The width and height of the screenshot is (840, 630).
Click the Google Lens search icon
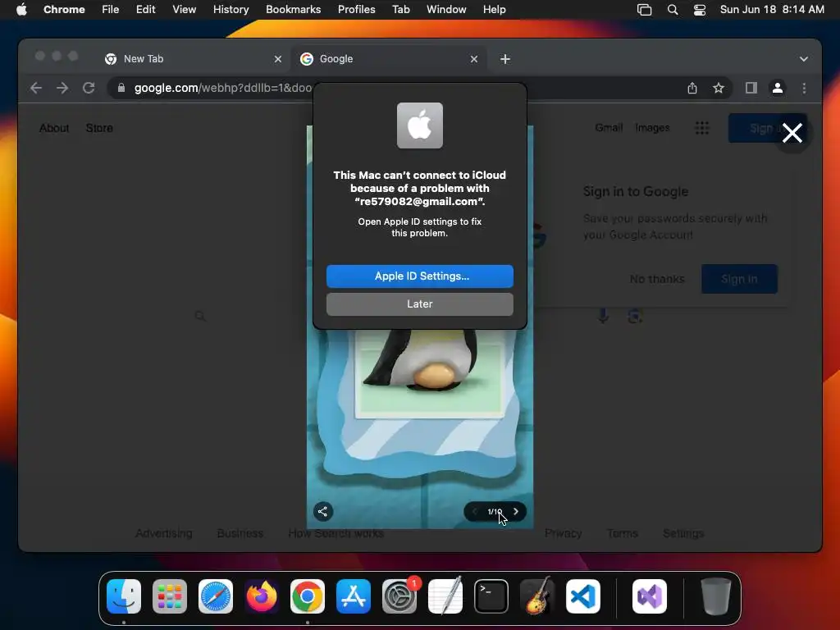(635, 316)
